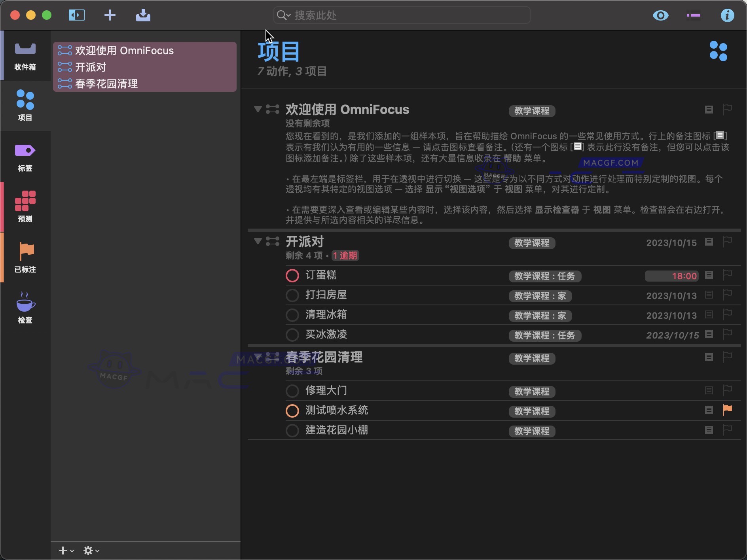The height and width of the screenshot is (560, 747).
Task: Click the + add button below the sidebar
Action: tap(63, 550)
